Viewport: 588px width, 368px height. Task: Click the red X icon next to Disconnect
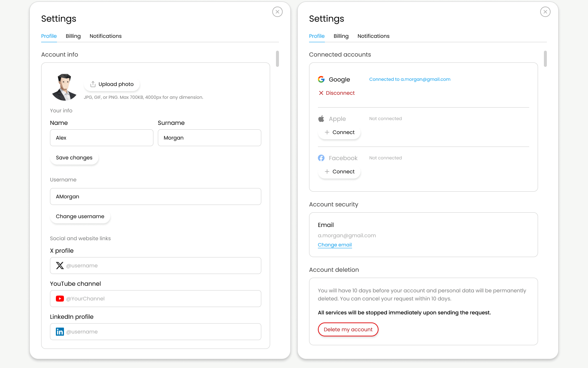[x=321, y=93]
